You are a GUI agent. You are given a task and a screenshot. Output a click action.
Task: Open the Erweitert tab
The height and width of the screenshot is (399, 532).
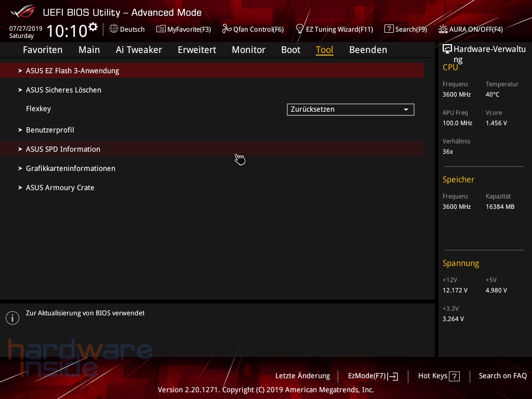coord(197,50)
